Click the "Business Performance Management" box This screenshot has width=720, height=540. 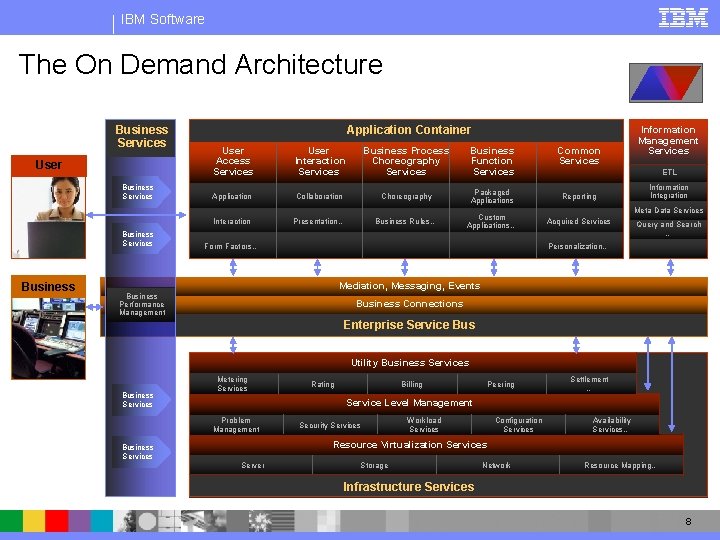click(x=141, y=304)
